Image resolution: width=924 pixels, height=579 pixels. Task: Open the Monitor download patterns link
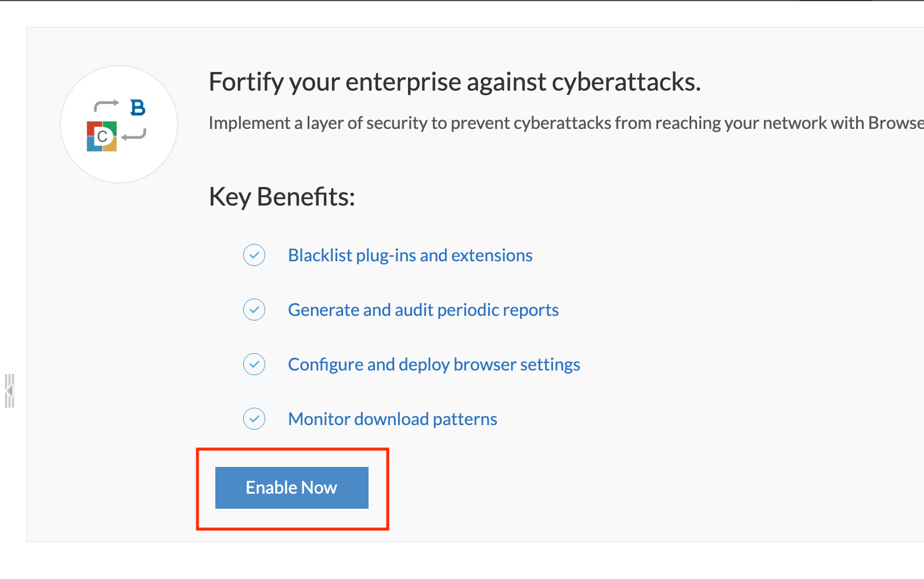[x=392, y=419]
